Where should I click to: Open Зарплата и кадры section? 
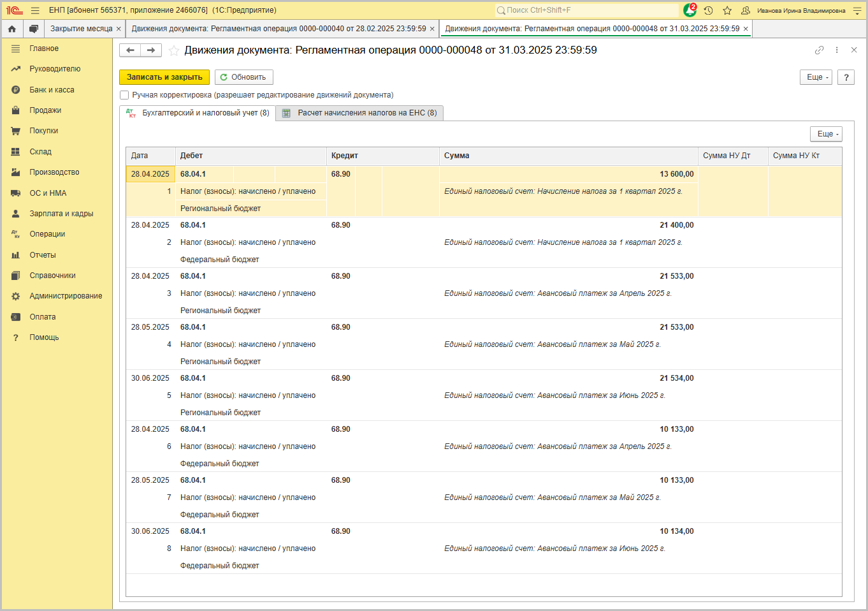tap(61, 214)
